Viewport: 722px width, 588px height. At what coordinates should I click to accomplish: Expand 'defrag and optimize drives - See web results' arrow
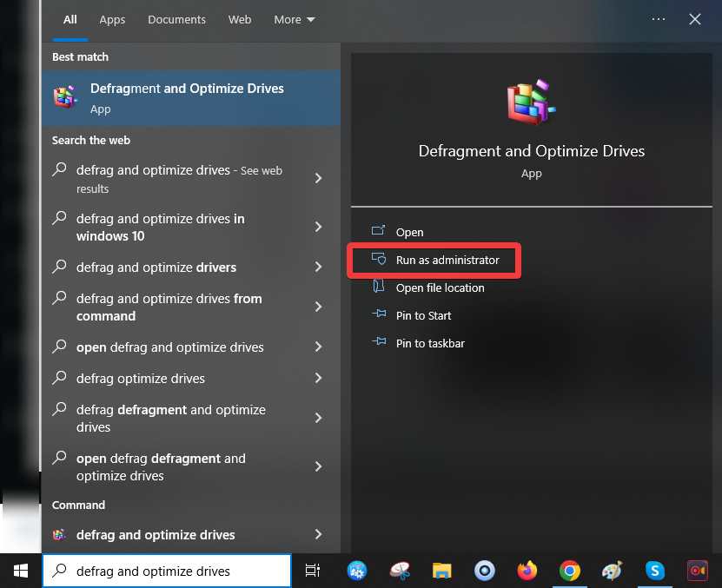click(x=318, y=178)
